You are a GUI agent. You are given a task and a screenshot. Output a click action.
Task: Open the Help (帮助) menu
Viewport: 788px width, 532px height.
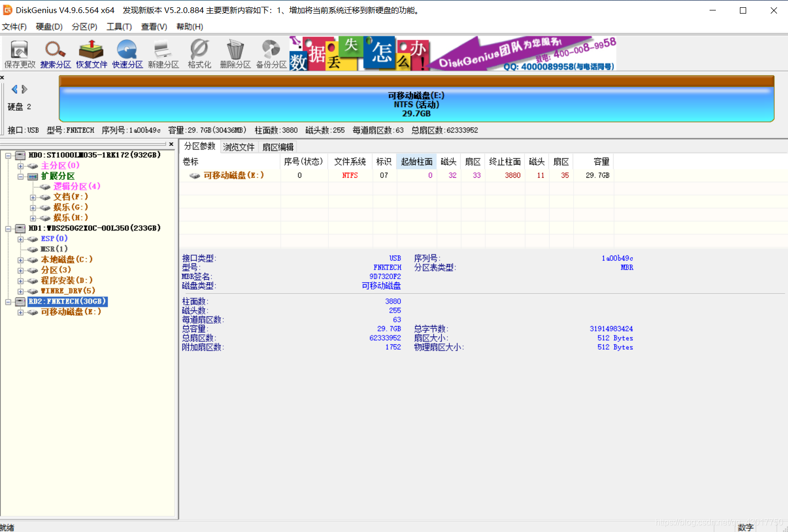[190, 27]
